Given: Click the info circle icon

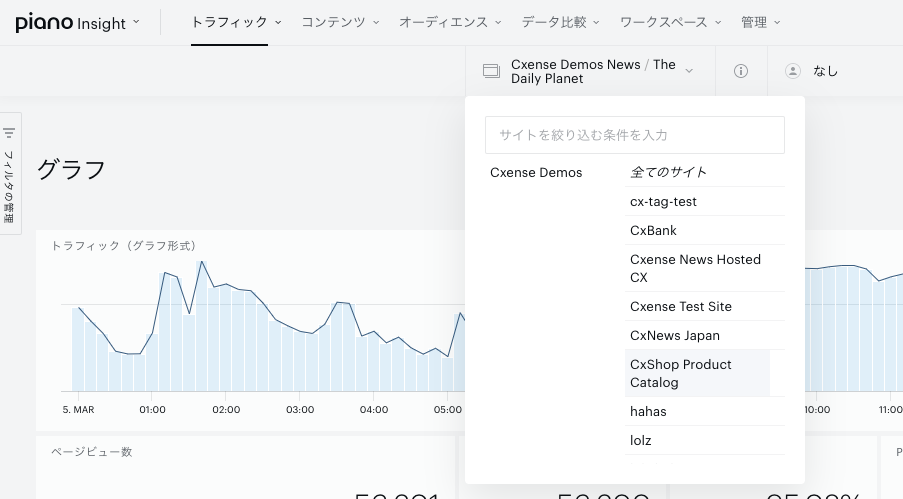Looking at the screenshot, I should pyautogui.click(x=741, y=71).
